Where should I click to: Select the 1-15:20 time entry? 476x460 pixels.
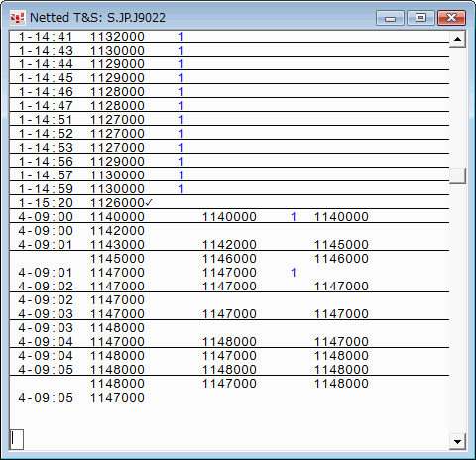point(46,203)
